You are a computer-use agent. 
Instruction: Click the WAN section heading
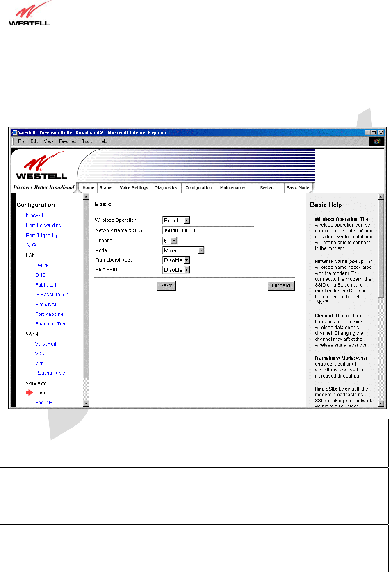pos(32,334)
